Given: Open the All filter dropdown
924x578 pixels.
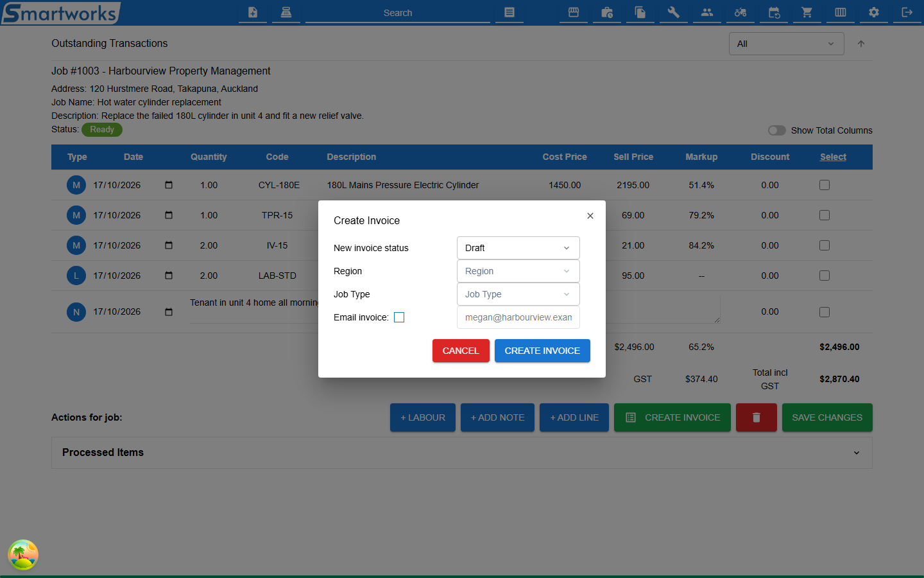Looking at the screenshot, I should coord(787,44).
